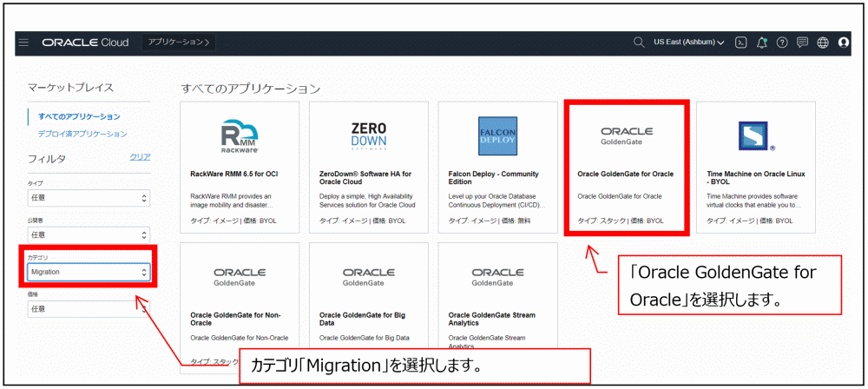This screenshot has height=389, width=868.
Task: Open Oracle GoldenGate for Big Data title
Action: click(x=362, y=320)
